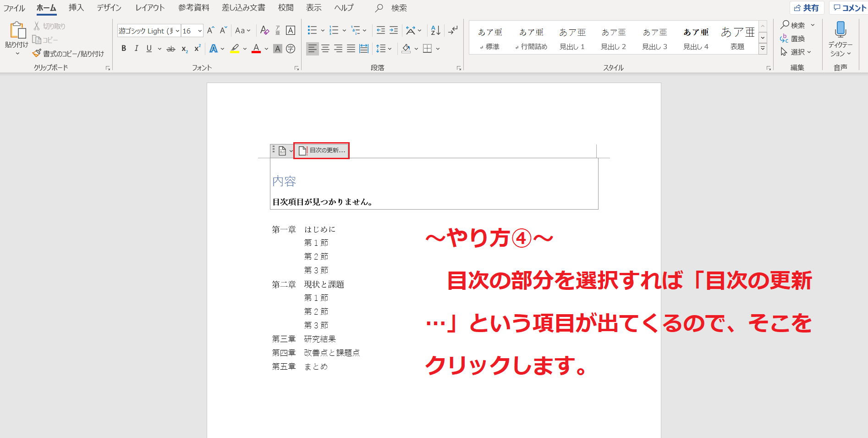Screen dimensions: 868x438
Task: Apply the Heading 1 (見出し 1) style
Action: tap(572, 39)
